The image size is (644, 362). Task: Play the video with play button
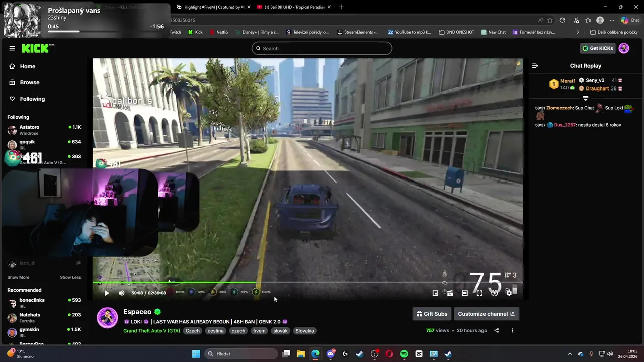click(x=107, y=293)
